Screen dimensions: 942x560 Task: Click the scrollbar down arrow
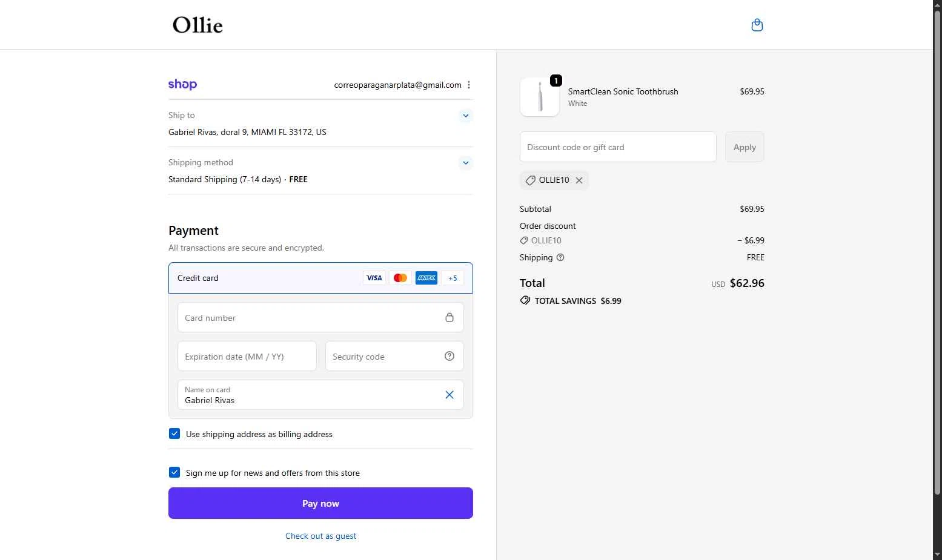(x=937, y=555)
